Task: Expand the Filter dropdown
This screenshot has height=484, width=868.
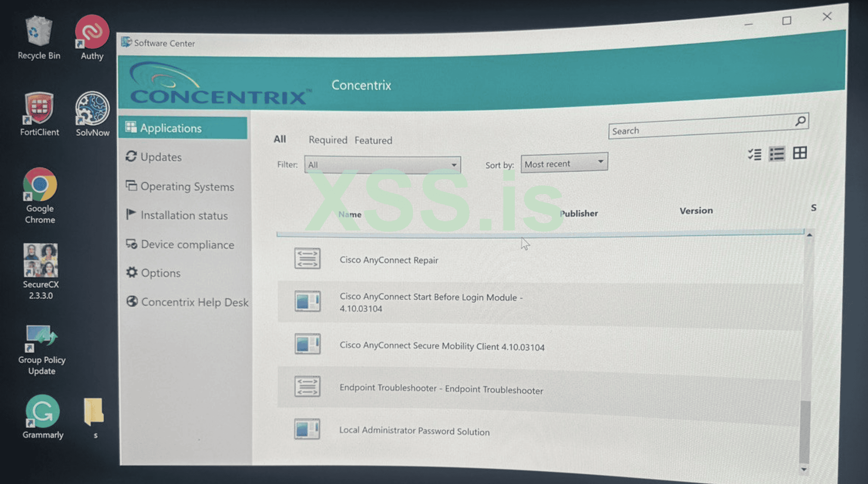Action: tap(453, 165)
